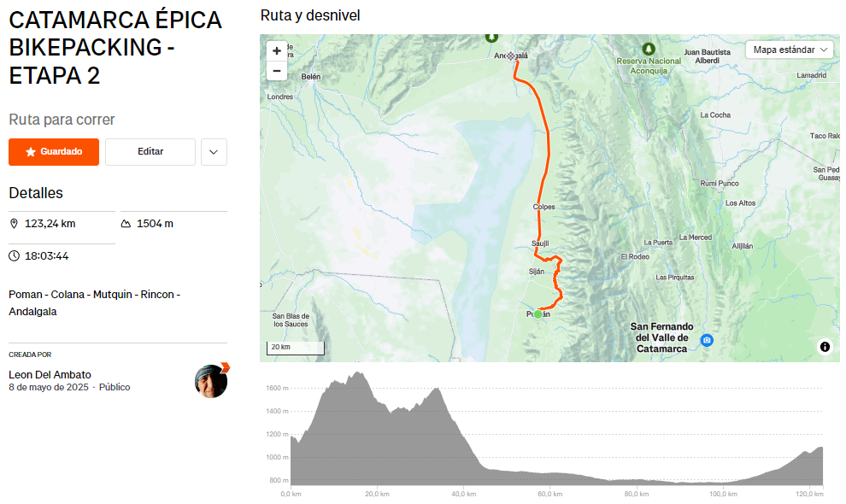Zoom in on the route map
Screen dimensions: 846x504
click(x=277, y=51)
